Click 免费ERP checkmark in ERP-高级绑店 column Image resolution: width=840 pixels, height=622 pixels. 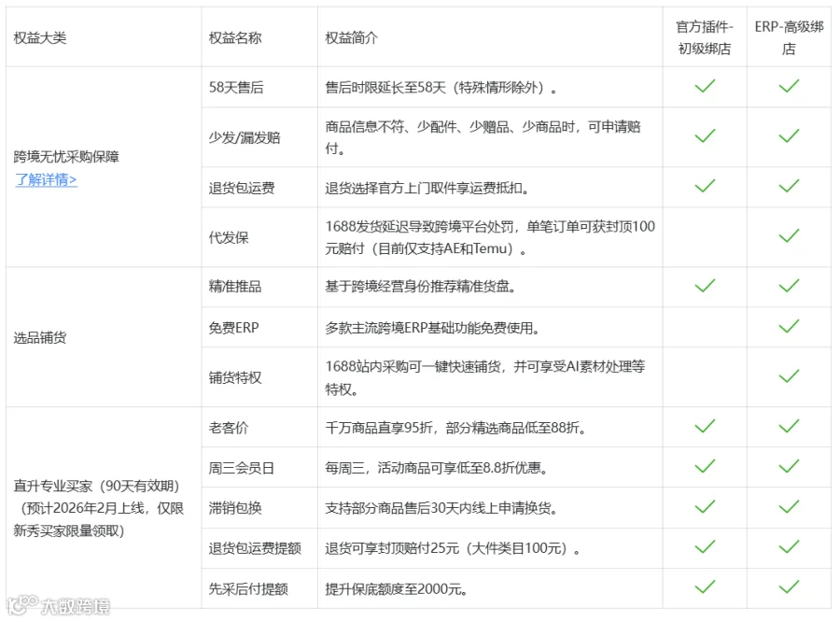tap(789, 326)
